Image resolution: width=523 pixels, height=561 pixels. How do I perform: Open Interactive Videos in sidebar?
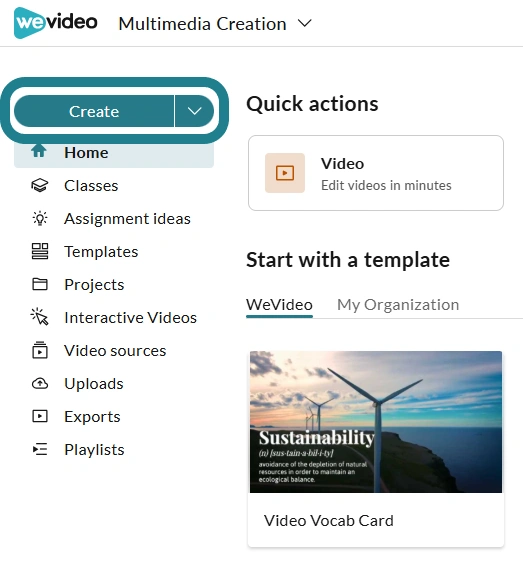(131, 318)
